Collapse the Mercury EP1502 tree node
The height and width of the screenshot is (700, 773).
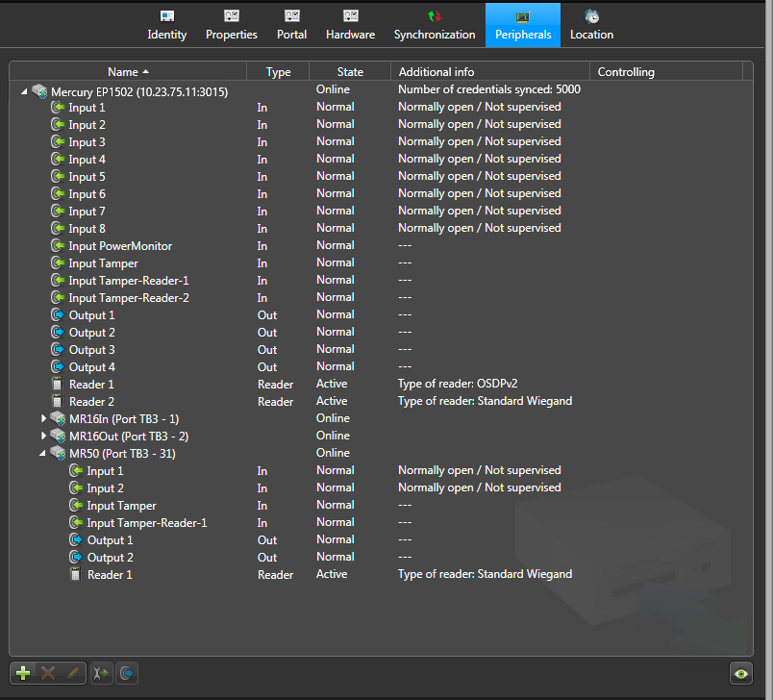(x=23, y=90)
